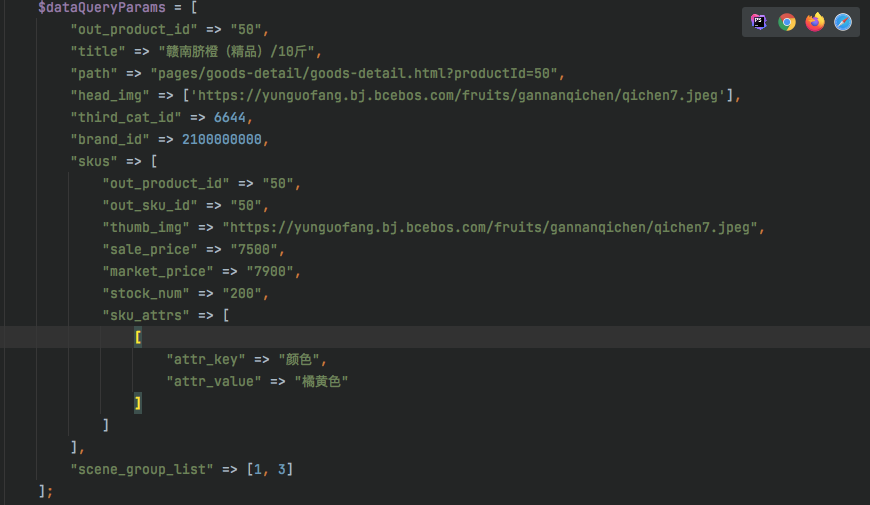870x505 pixels.
Task: Click the thumb_img URL string value
Action: [x=490, y=228]
